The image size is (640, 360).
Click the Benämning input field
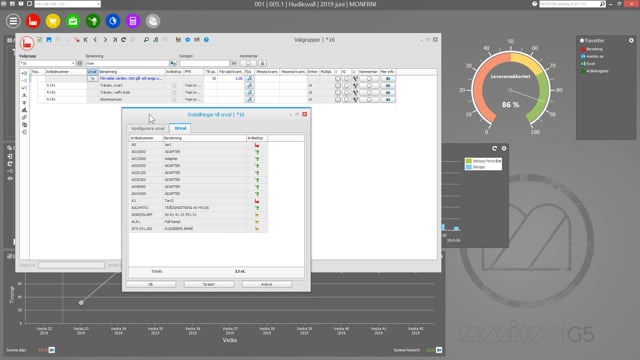point(127,63)
